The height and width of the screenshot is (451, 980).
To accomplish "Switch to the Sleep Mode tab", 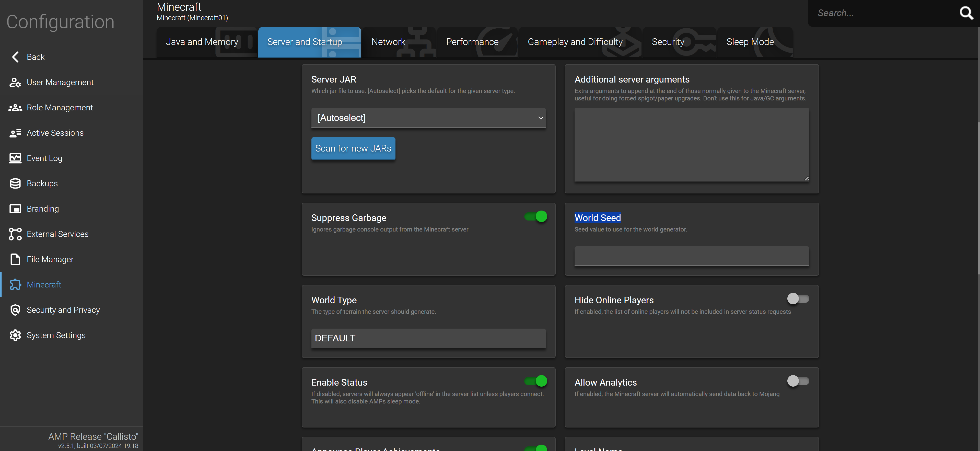I will (755, 42).
